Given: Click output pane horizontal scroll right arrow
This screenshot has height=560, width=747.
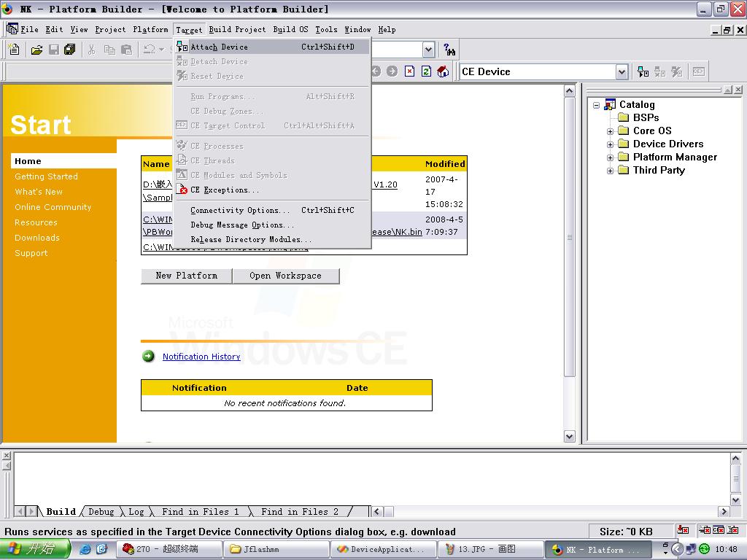Looking at the screenshot, I should click(724, 512).
